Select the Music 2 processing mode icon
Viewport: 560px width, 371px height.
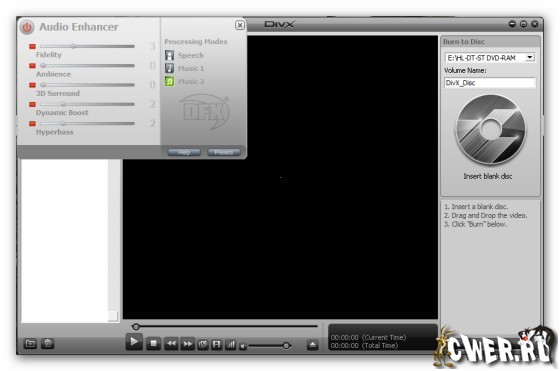click(x=170, y=81)
